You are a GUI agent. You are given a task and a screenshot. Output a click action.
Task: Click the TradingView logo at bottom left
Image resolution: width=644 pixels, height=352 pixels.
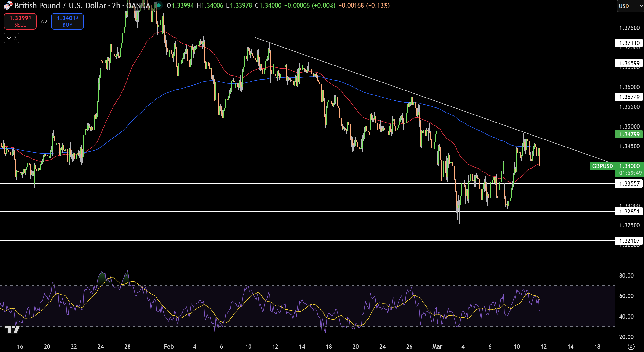coord(12,329)
